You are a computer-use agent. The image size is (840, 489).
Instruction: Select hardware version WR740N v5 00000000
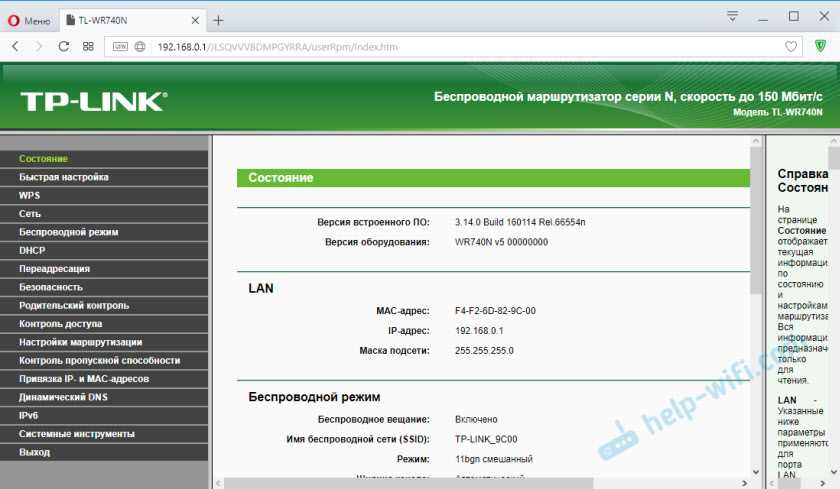tap(501, 242)
